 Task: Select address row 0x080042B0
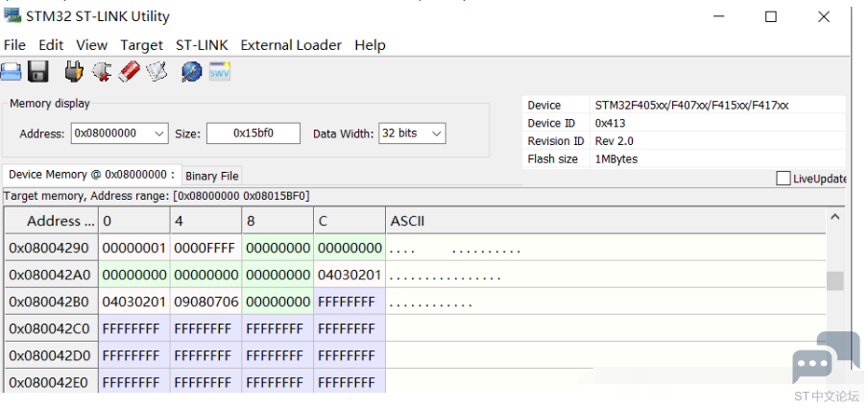(x=52, y=302)
